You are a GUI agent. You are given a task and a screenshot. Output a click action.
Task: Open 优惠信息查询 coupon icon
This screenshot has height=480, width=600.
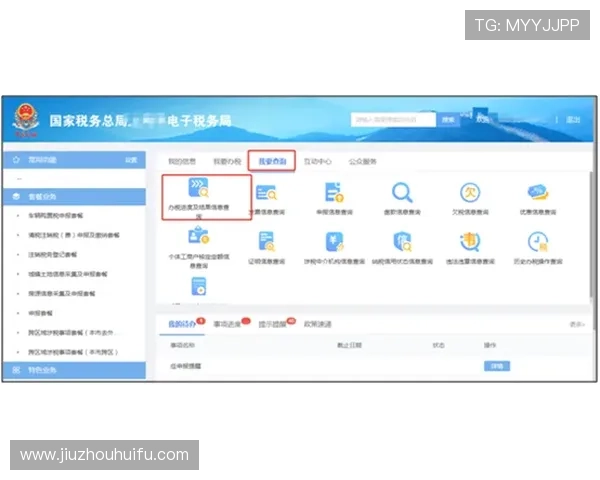538,192
